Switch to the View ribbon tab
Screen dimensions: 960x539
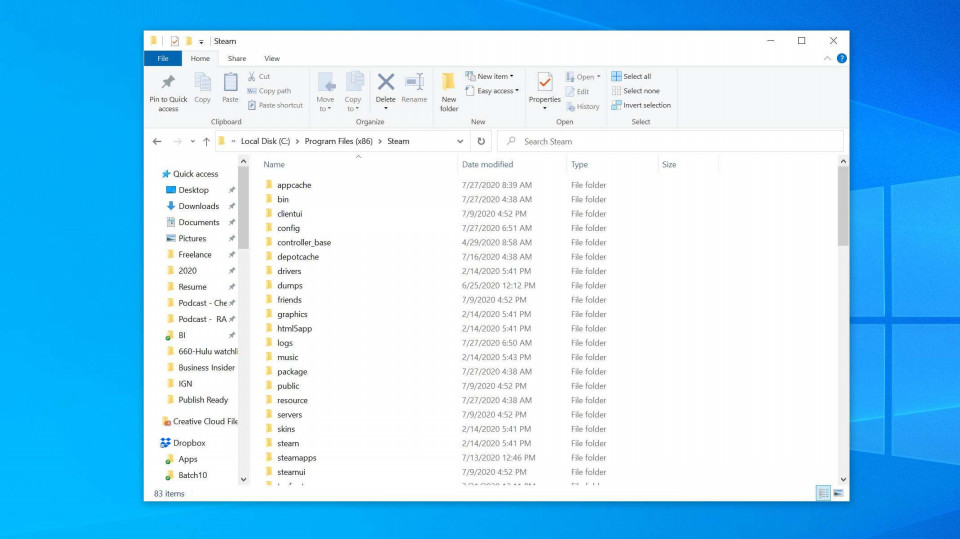(x=272, y=58)
